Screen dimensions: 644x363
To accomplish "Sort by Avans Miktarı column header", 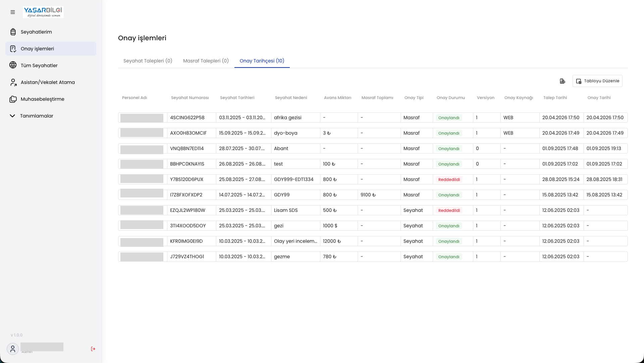I will (x=337, y=98).
